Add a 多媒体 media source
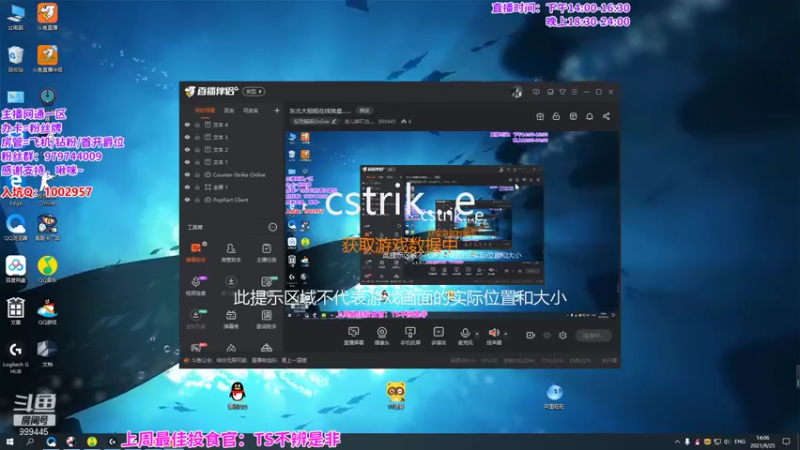Screen dimensions: 800x450 [x=438, y=336]
